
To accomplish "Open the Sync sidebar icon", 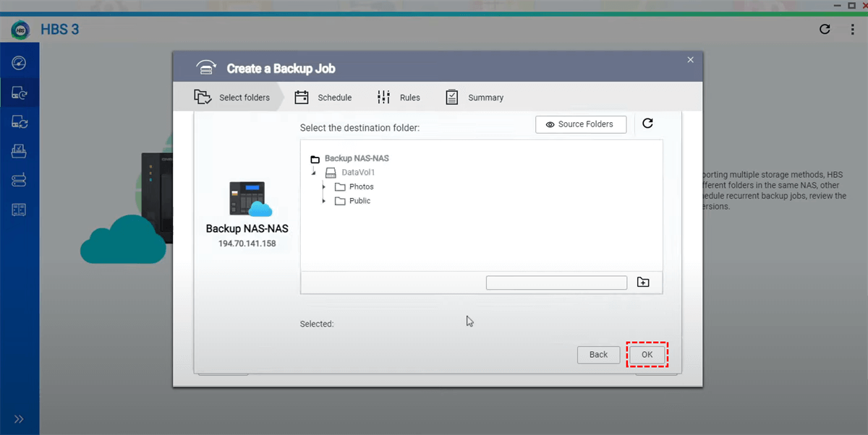I will 20,122.
